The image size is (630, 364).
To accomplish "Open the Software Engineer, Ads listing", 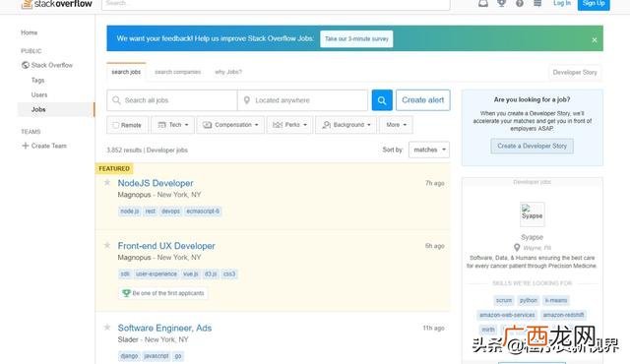I will 164,328.
